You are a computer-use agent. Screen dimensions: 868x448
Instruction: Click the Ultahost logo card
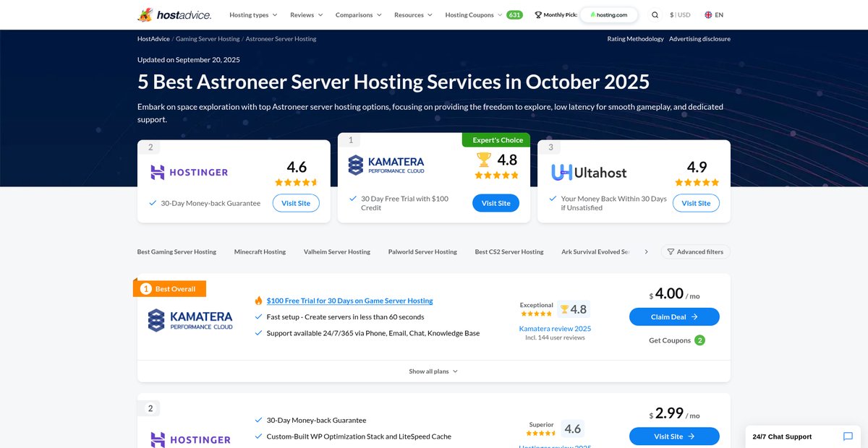pyautogui.click(x=589, y=172)
